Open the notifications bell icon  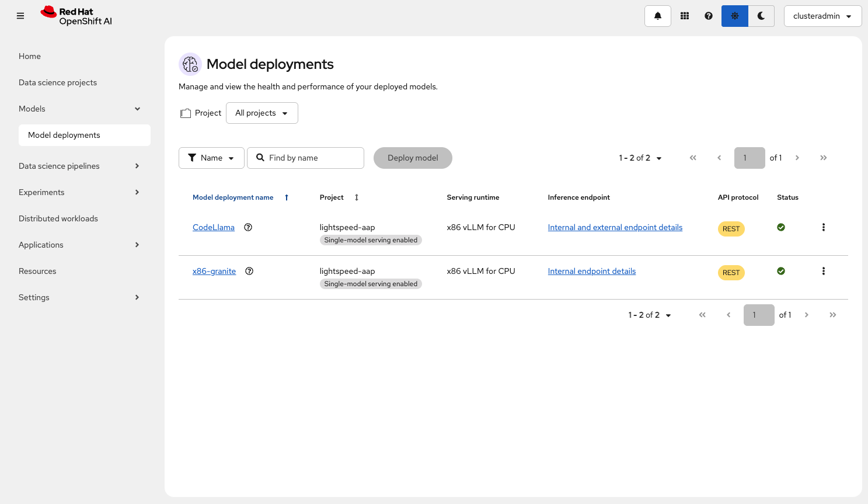coord(657,16)
